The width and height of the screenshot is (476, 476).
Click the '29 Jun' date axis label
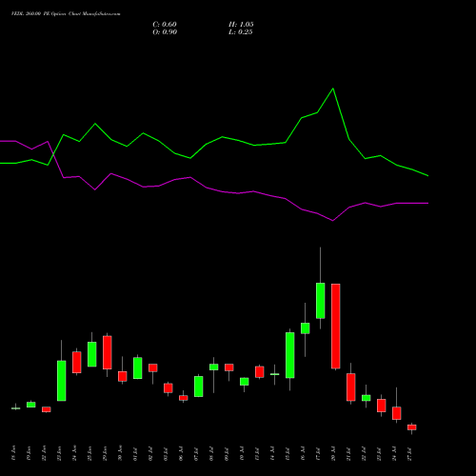(x=105, y=453)
